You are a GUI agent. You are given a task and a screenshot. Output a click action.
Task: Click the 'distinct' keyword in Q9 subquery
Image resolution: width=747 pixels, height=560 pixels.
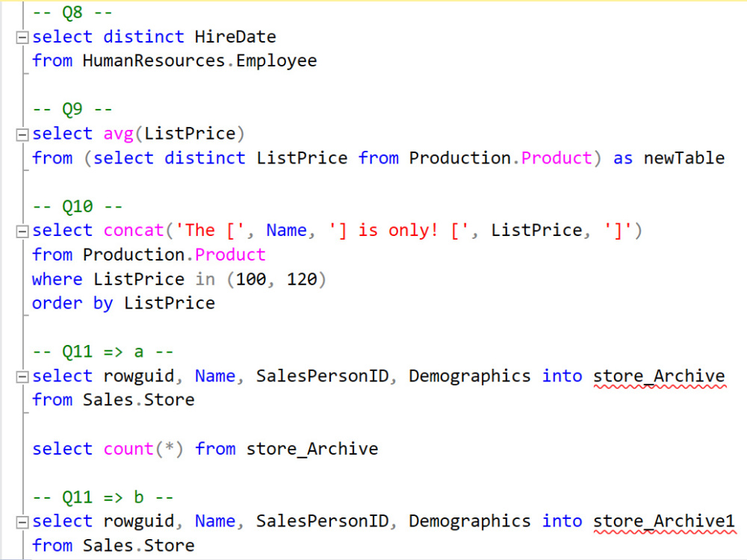(x=205, y=158)
